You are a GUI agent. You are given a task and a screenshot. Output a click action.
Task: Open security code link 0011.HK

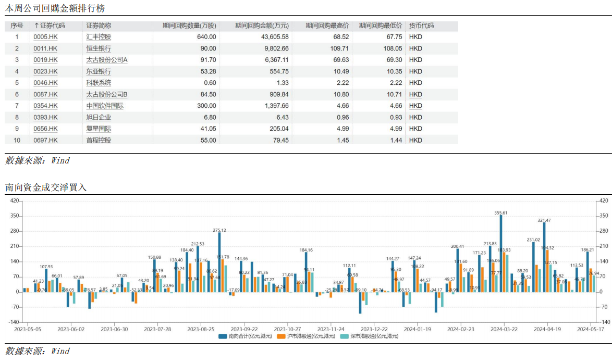(x=45, y=49)
